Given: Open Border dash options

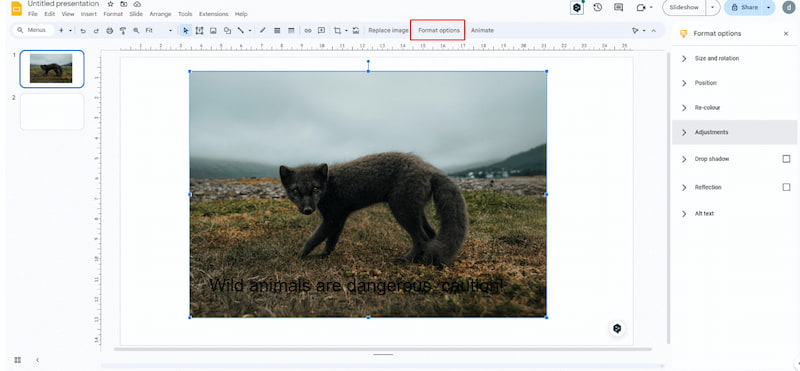Looking at the screenshot, I should tap(291, 31).
